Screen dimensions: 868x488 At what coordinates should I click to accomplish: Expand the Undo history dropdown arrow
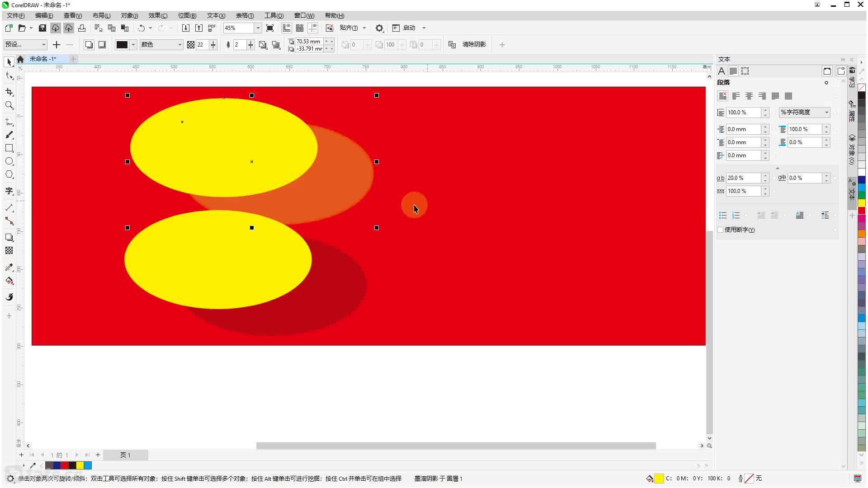click(151, 28)
